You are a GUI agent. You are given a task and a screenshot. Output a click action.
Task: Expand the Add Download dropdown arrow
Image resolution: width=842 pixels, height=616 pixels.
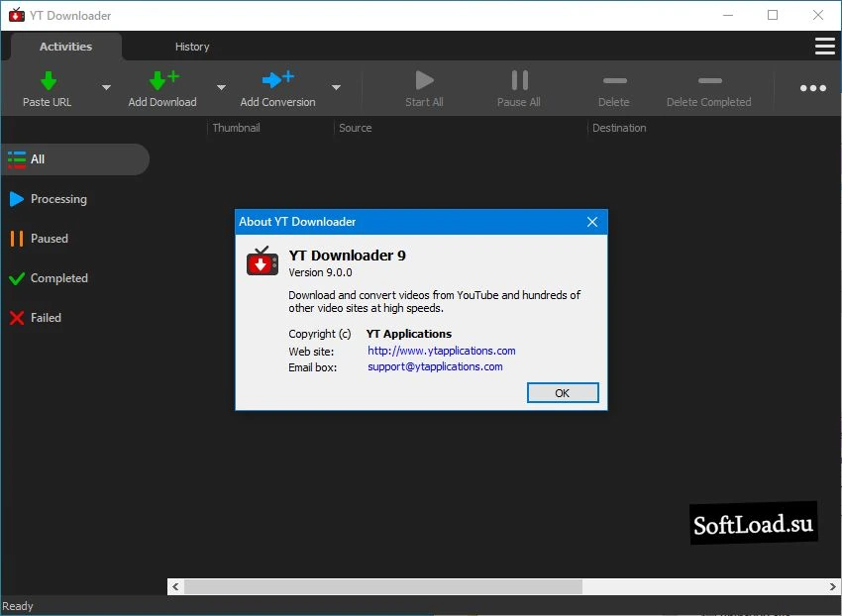coord(221,87)
